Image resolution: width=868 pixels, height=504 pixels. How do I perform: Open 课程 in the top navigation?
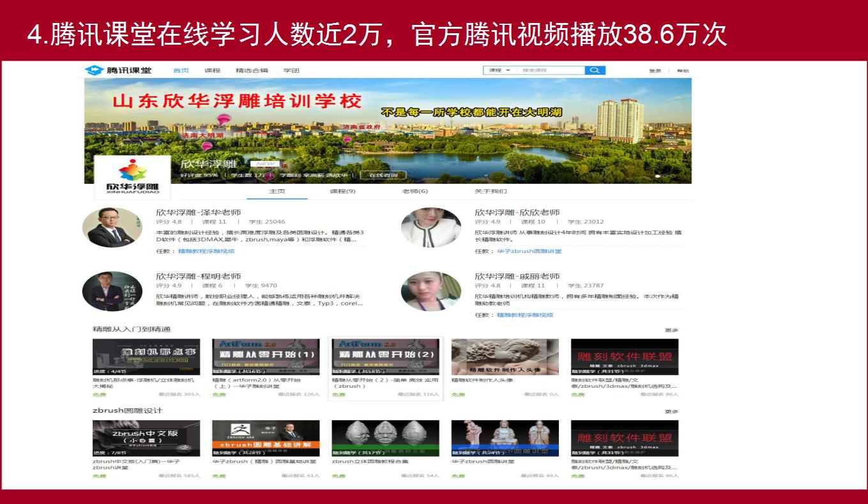[x=212, y=70]
